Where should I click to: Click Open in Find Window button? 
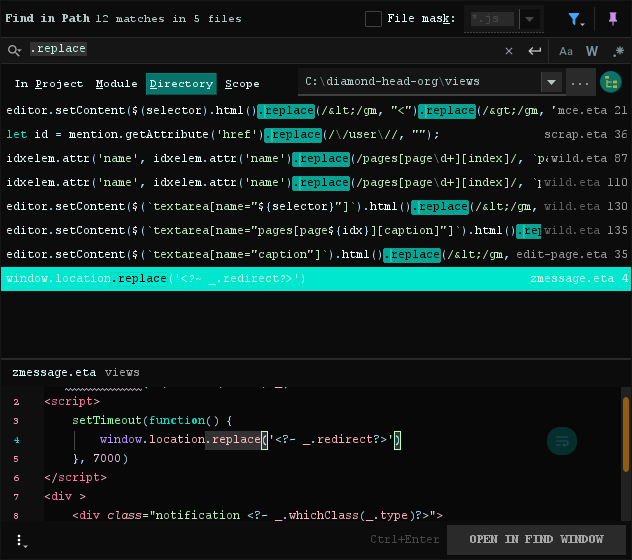pos(536,539)
